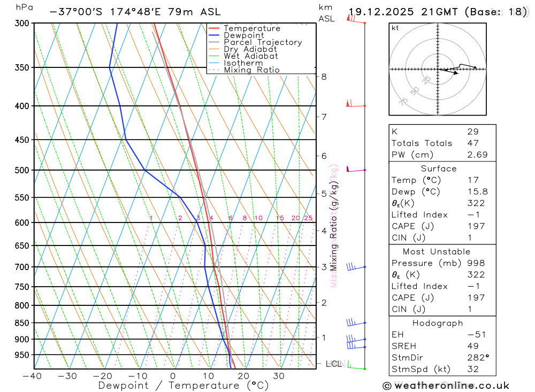Click the '600' hPa pressure label

(22, 222)
